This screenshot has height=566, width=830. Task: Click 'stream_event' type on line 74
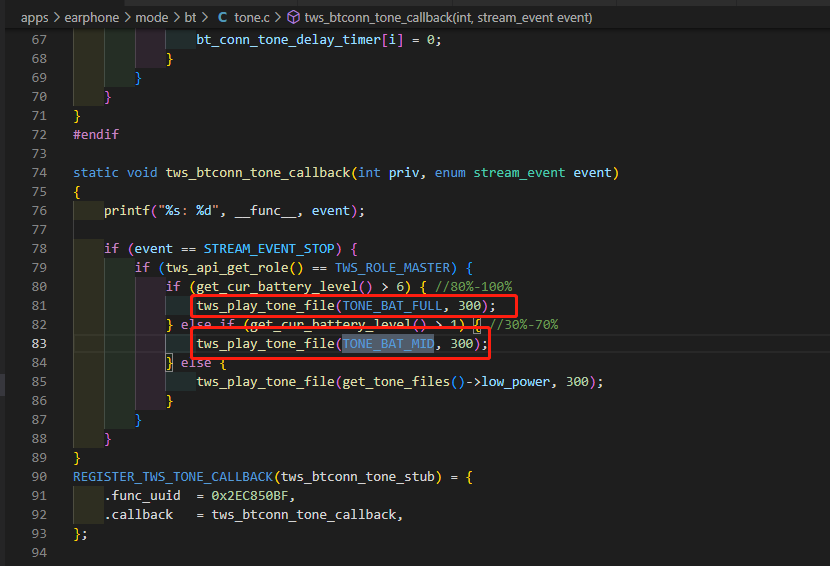pyautogui.click(x=519, y=173)
